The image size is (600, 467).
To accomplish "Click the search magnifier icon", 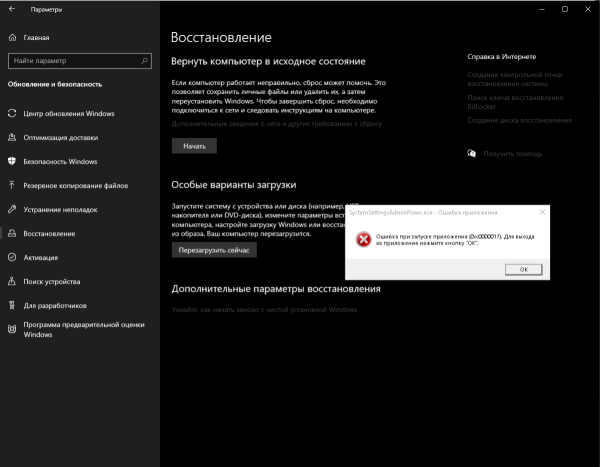I will coord(144,61).
